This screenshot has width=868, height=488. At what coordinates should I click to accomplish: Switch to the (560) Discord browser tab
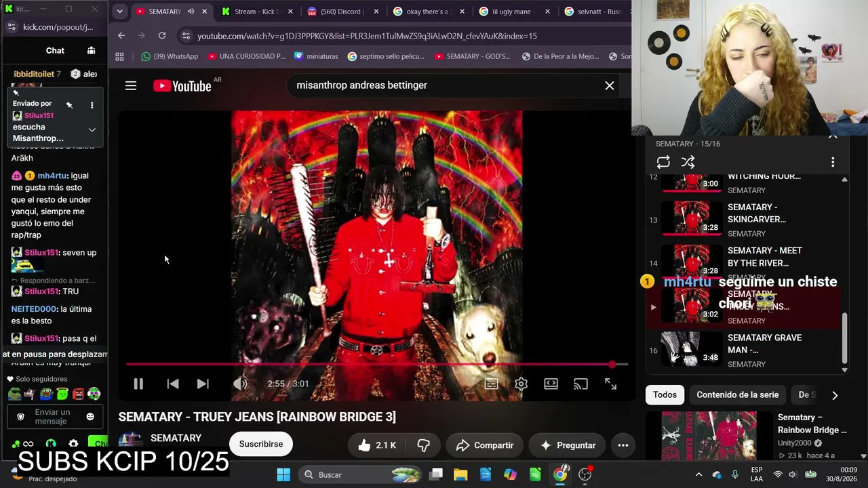[x=340, y=12]
